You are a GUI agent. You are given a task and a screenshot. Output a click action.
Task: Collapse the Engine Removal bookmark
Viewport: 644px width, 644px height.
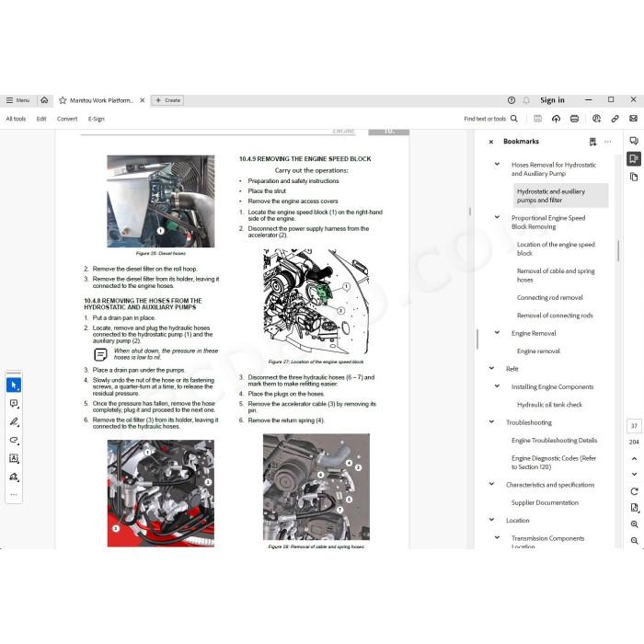coord(497,333)
